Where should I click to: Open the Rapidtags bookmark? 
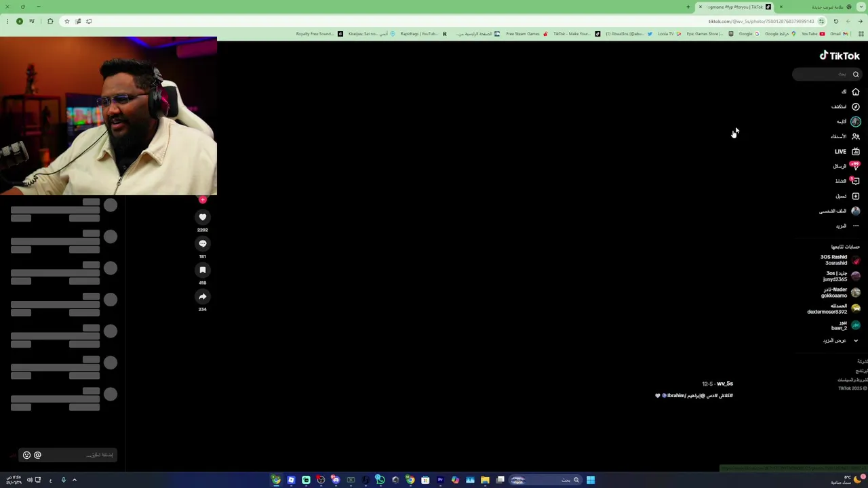423,34
